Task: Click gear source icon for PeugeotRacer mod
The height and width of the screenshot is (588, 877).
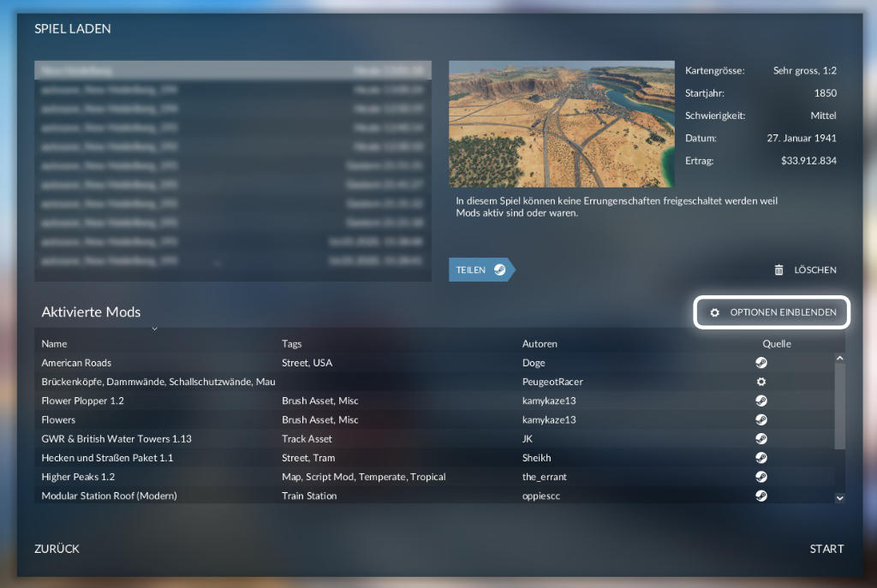Action: coord(761,382)
